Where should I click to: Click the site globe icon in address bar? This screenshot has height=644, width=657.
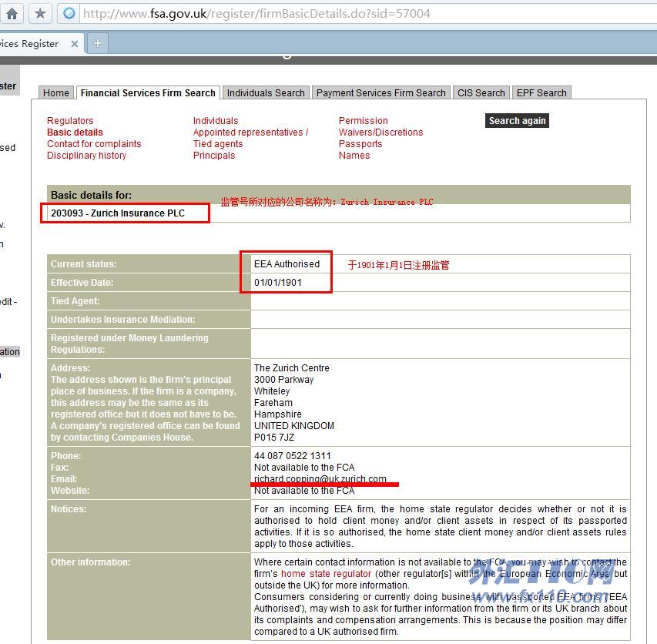[69, 13]
